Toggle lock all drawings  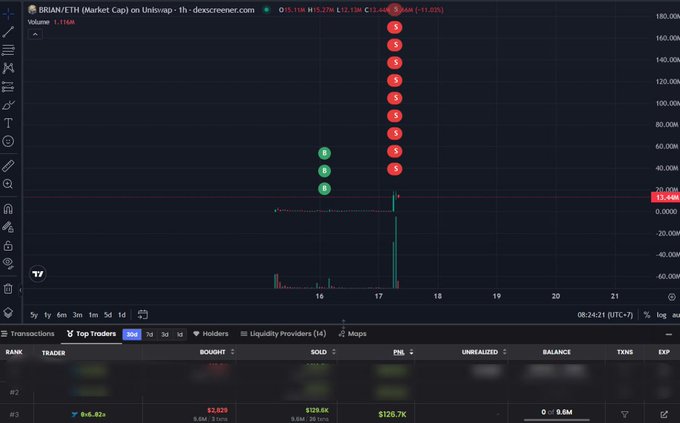[x=8, y=246]
